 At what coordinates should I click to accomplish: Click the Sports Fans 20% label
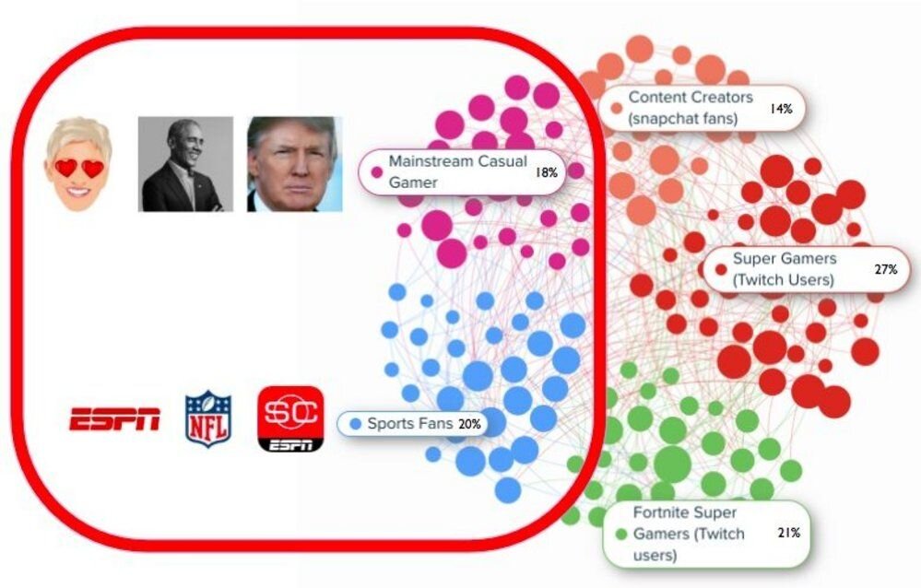click(x=409, y=424)
